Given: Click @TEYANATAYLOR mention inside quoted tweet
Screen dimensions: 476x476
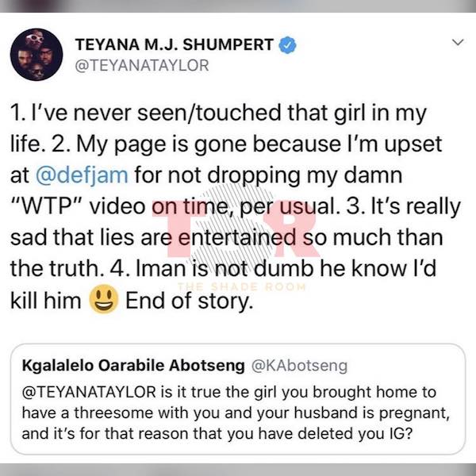Looking at the screenshot, I should (x=89, y=392).
